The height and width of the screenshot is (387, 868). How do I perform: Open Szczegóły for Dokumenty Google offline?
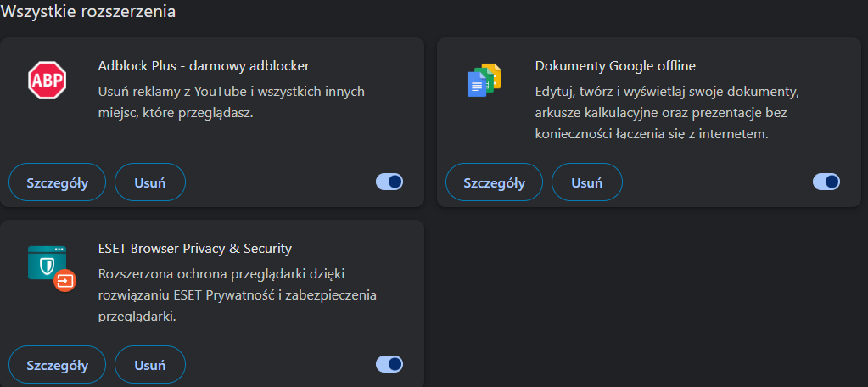point(494,182)
